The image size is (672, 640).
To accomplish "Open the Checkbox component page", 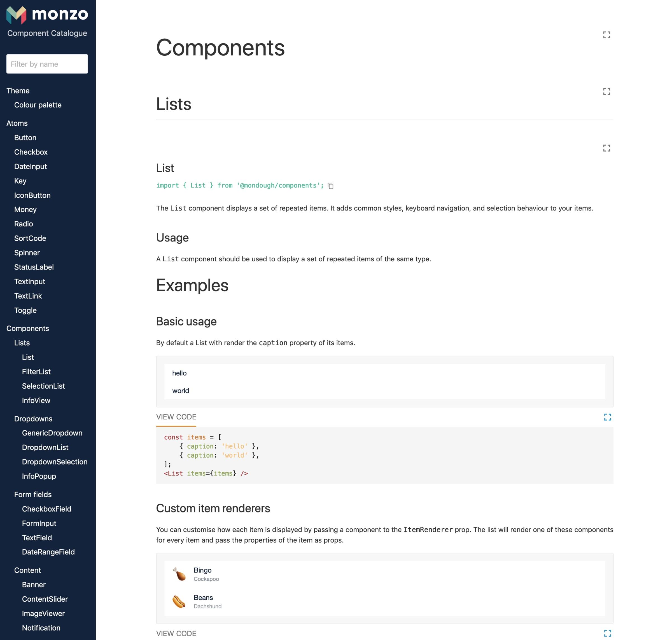I will coord(31,152).
